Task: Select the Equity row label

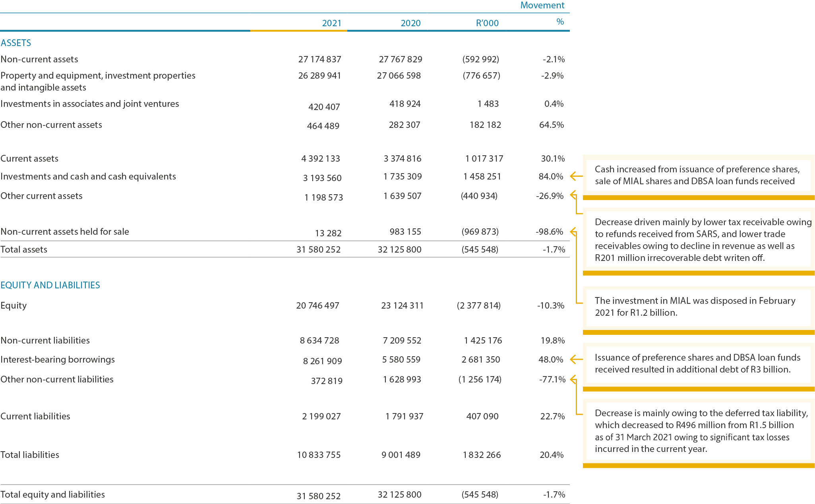Action: tap(14, 305)
